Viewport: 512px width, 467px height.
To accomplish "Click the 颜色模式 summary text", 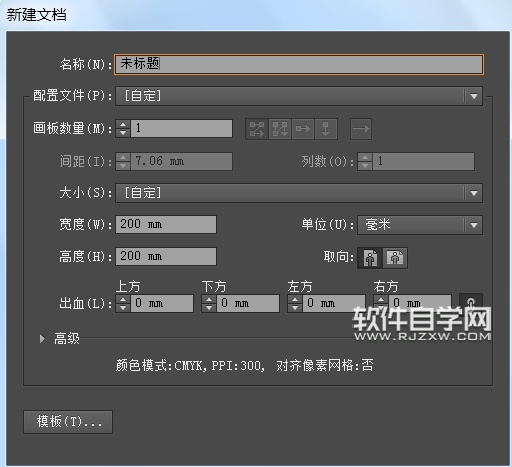I will [244, 366].
